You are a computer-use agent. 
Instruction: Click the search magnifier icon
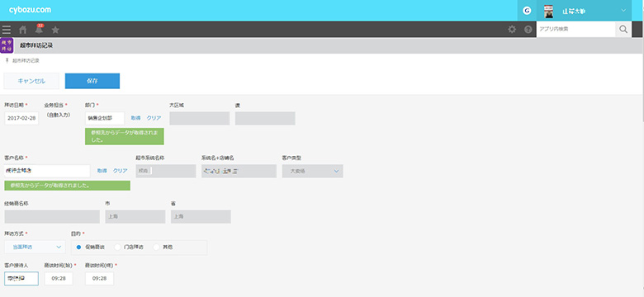[623, 29]
